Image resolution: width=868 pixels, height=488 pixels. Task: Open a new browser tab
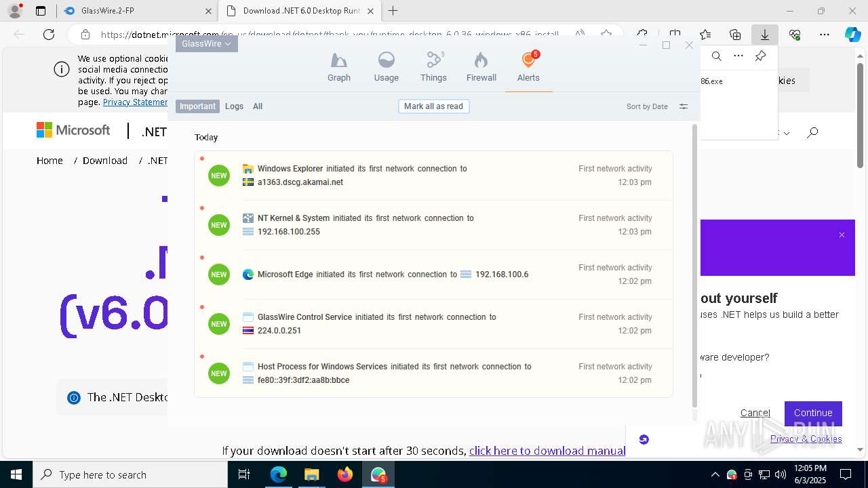pyautogui.click(x=393, y=11)
